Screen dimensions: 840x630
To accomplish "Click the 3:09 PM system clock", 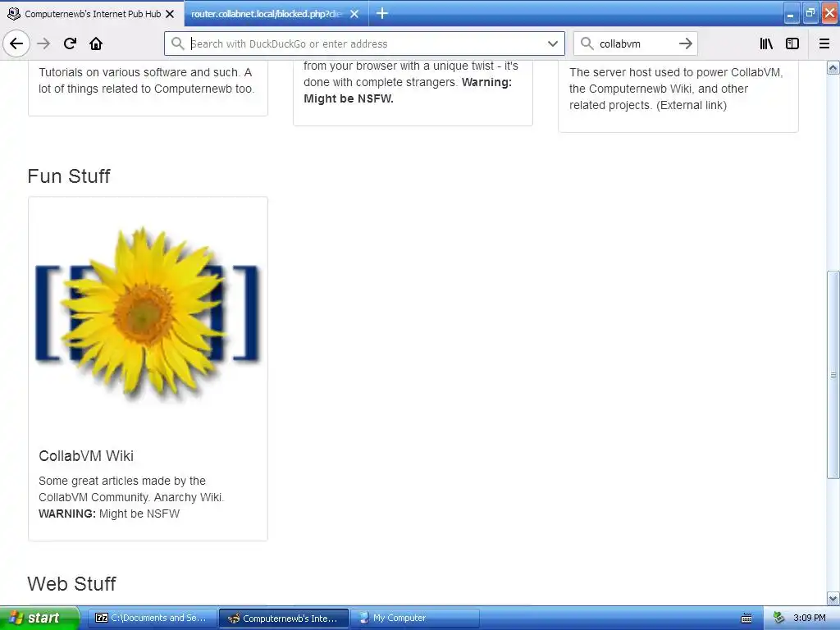I will [809, 618].
